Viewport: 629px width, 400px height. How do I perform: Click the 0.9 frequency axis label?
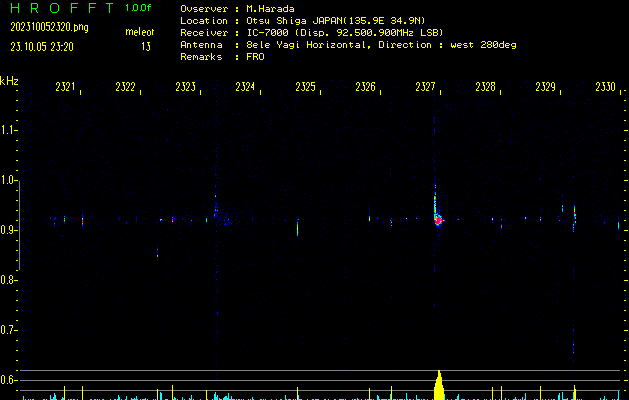point(10,230)
